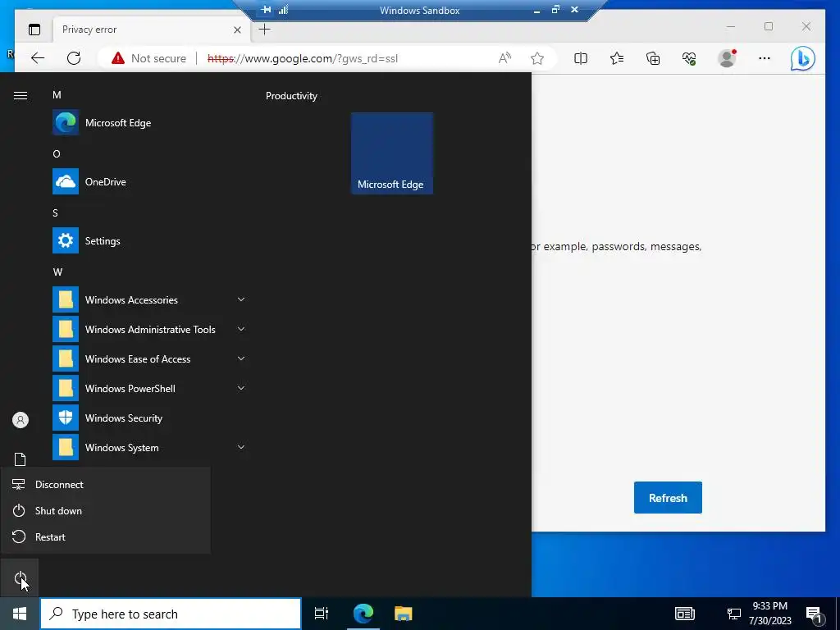The width and height of the screenshot is (840, 630).
Task: Click the Power button in Start menu
Action: [x=20, y=578]
